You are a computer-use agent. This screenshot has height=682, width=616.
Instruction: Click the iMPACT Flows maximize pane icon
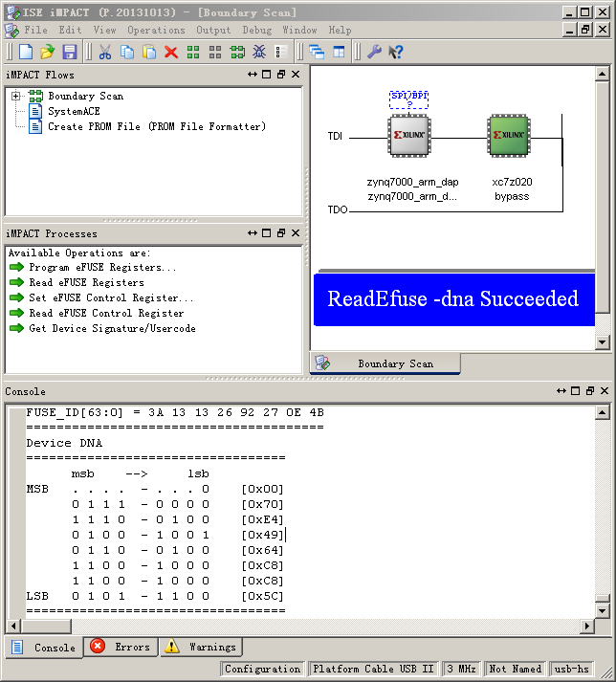(267, 75)
